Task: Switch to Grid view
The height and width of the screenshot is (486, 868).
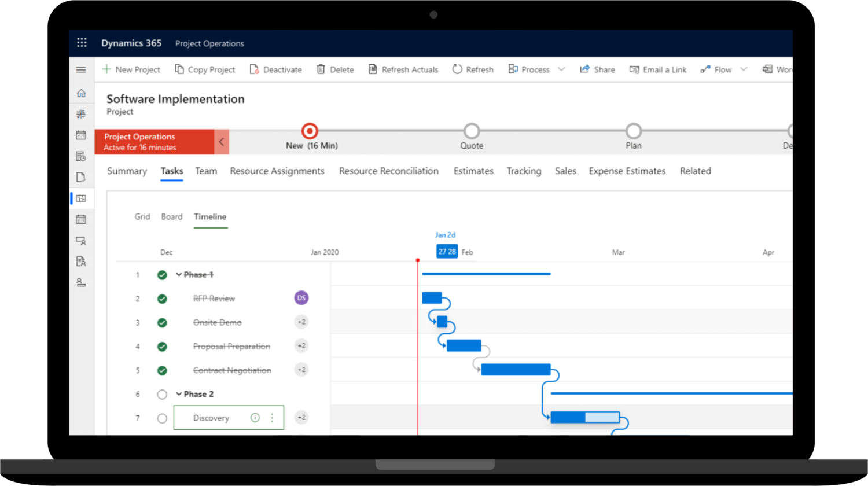Action: coord(142,216)
